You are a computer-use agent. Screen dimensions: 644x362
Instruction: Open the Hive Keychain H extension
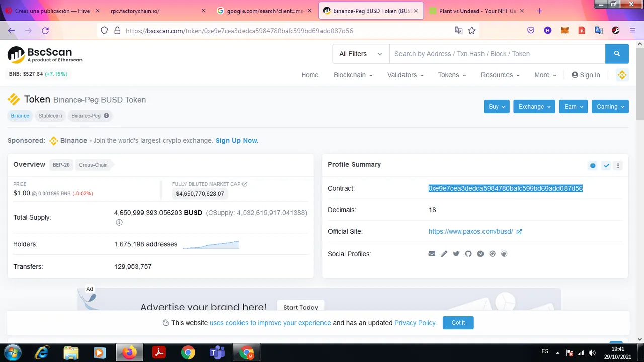pyautogui.click(x=548, y=30)
